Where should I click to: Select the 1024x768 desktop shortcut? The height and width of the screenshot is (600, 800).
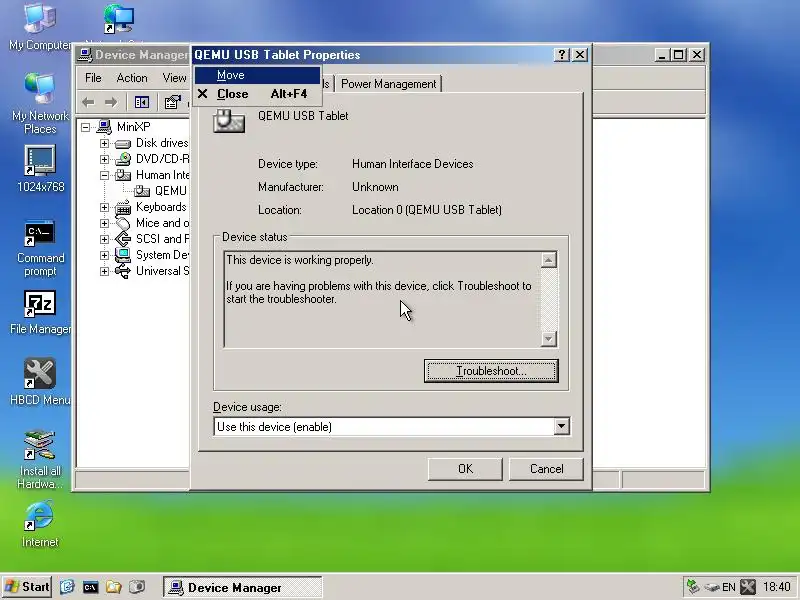(x=40, y=168)
